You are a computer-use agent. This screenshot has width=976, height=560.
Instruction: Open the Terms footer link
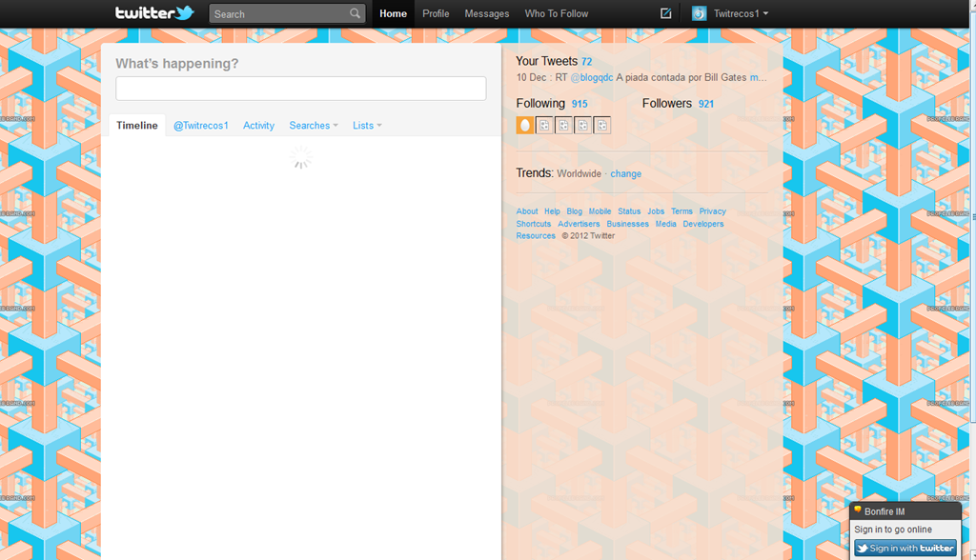click(681, 211)
